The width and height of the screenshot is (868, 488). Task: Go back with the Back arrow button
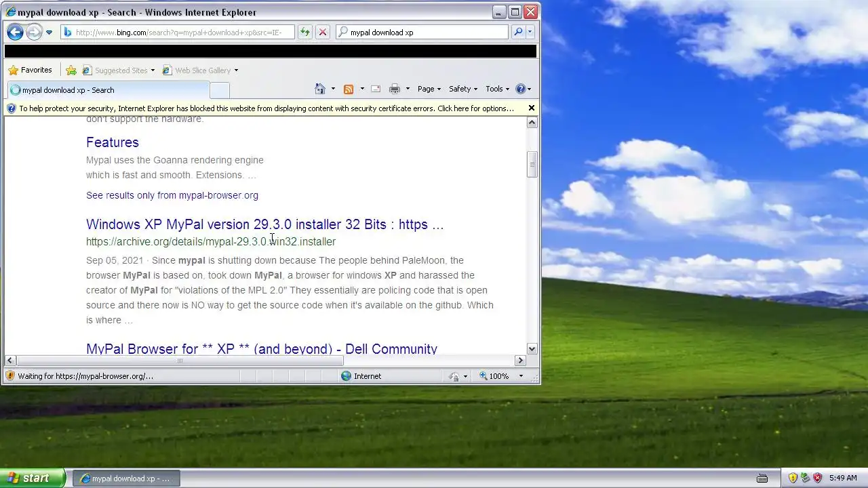pos(15,32)
